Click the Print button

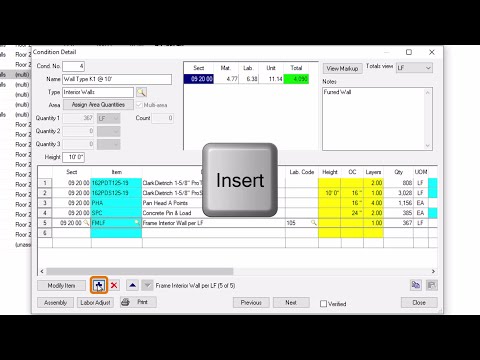point(138,302)
